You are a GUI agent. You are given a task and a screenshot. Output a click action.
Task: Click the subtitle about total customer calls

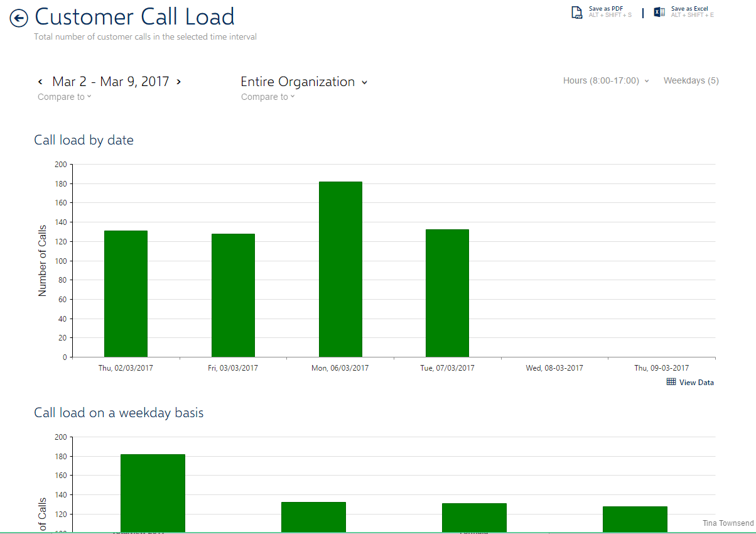(x=145, y=37)
